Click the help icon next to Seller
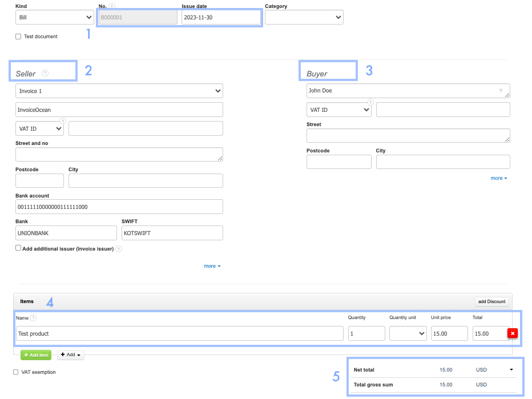 click(45, 73)
